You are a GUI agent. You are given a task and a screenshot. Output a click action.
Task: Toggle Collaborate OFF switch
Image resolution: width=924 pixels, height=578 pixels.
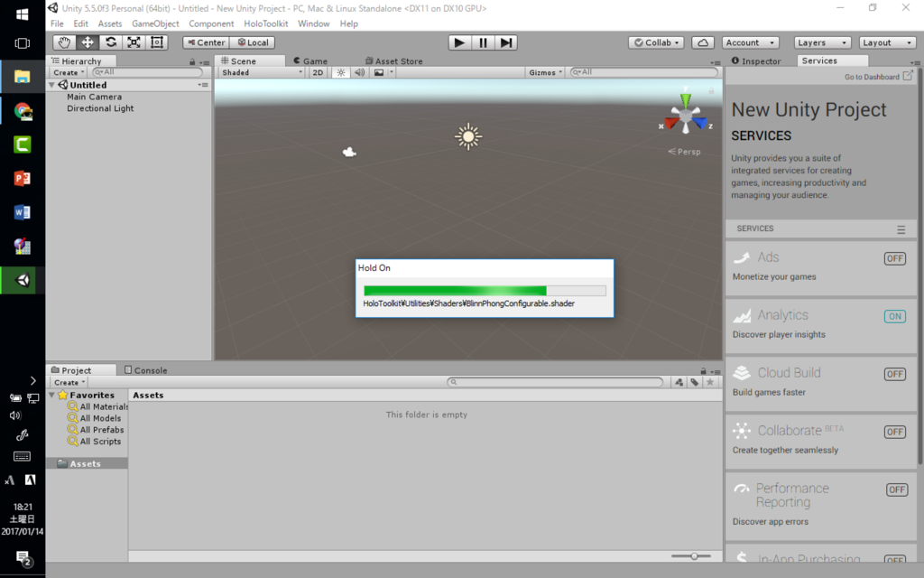pyautogui.click(x=894, y=432)
